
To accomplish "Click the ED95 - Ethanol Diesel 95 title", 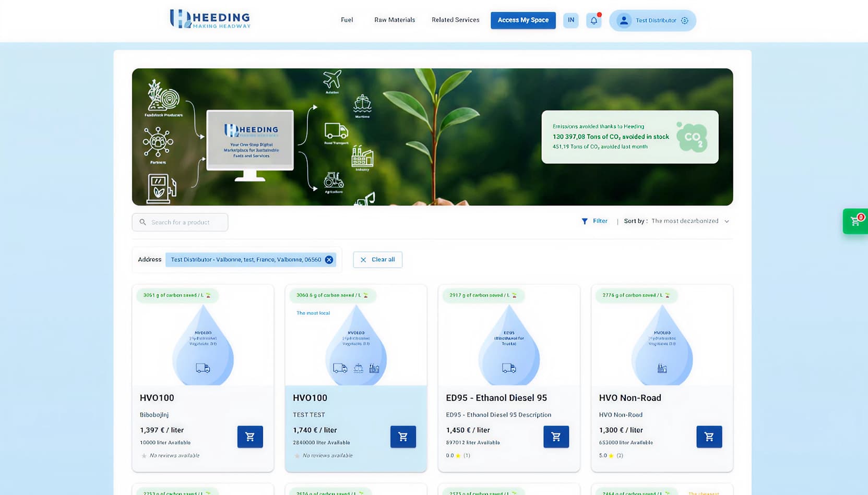I will pyautogui.click(x=496, y=397).
